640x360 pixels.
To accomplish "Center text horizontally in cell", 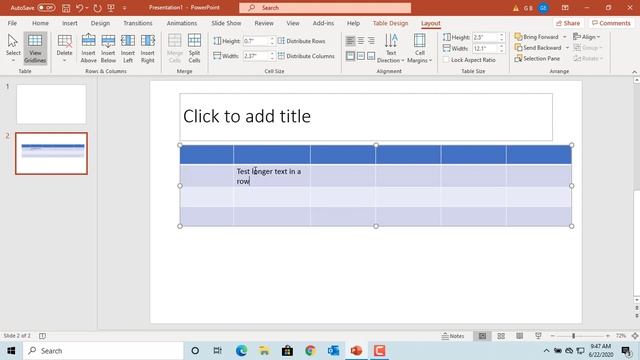I will click(361, 41).
